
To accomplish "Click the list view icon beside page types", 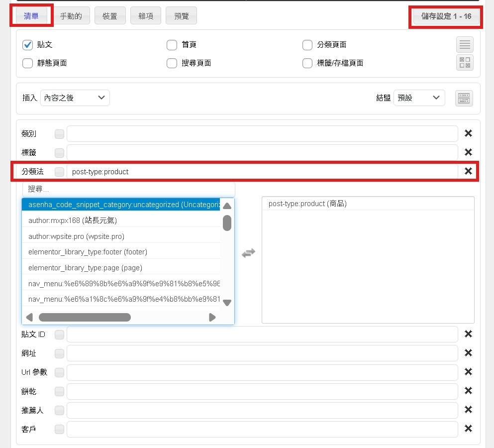I will click(x=465, y=45).
